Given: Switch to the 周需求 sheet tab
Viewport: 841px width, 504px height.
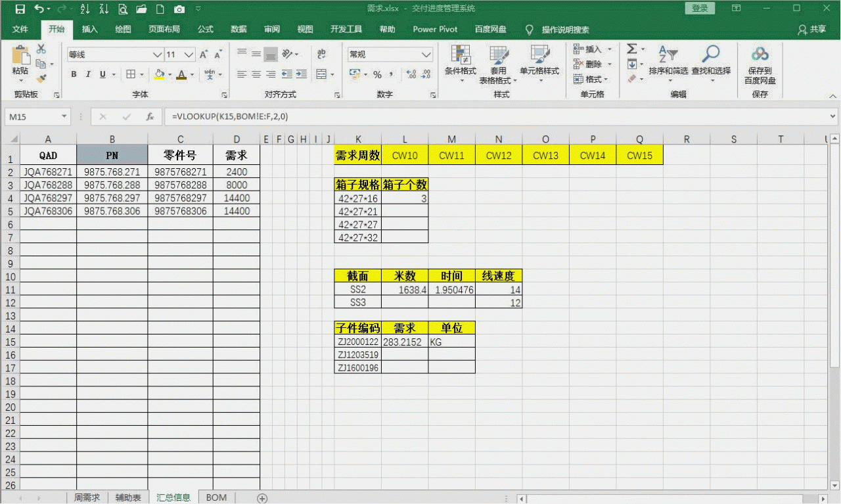Looking at the screenshot, I should (x=87, y=497).
